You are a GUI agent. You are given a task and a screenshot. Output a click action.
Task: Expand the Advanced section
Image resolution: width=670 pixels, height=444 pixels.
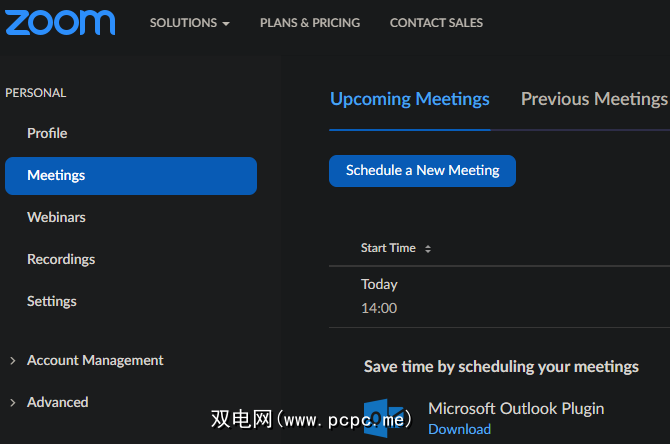coord(57,402)
